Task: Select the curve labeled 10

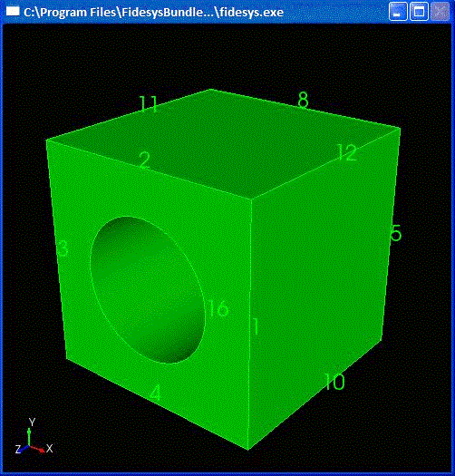Action: click(334, 382)
